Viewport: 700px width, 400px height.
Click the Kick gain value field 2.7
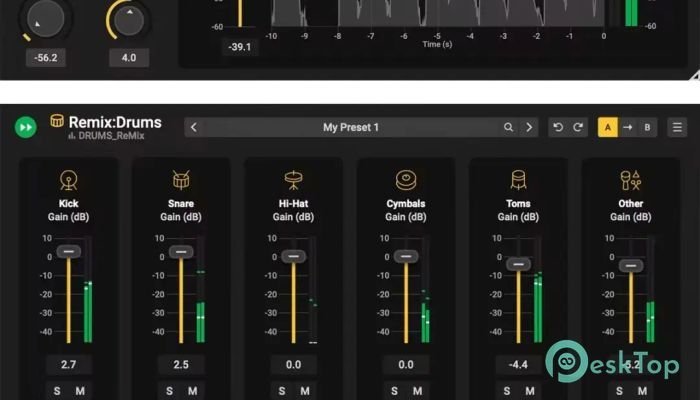click(69, 365)
